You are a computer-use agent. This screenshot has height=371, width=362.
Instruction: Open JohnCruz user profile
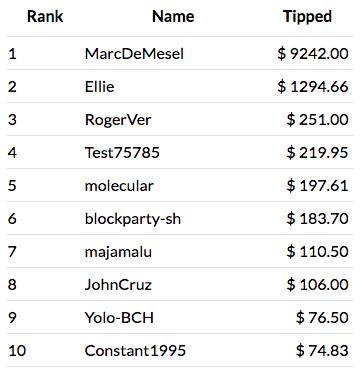click(118, 285)
